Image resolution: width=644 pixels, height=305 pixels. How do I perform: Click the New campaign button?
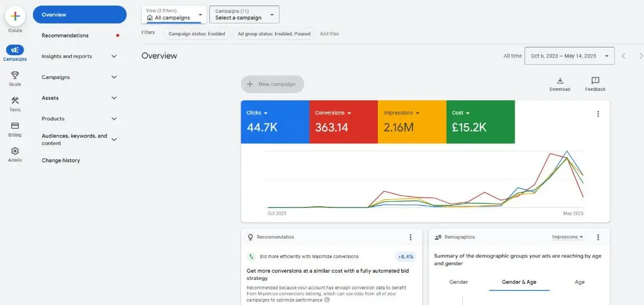tap(272, 84)
